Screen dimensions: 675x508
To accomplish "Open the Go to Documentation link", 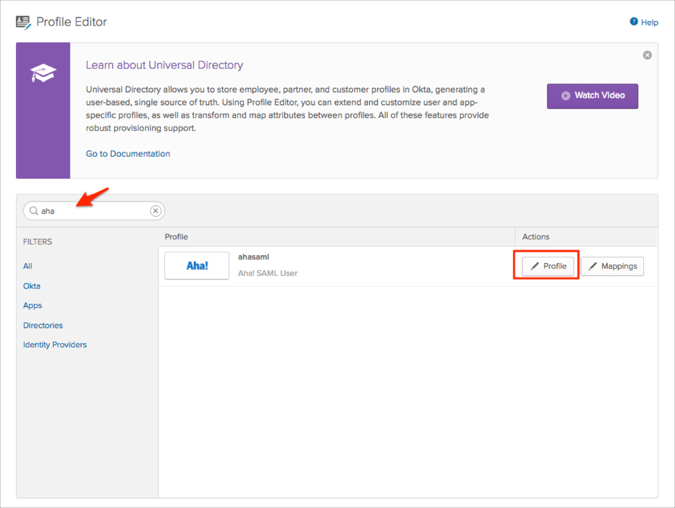I will tap(128, 154).
